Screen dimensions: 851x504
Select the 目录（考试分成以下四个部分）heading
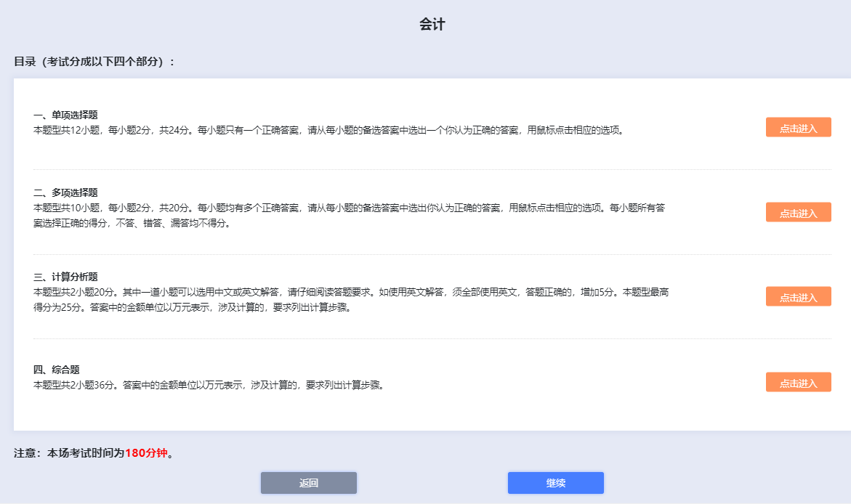point(94,62)
